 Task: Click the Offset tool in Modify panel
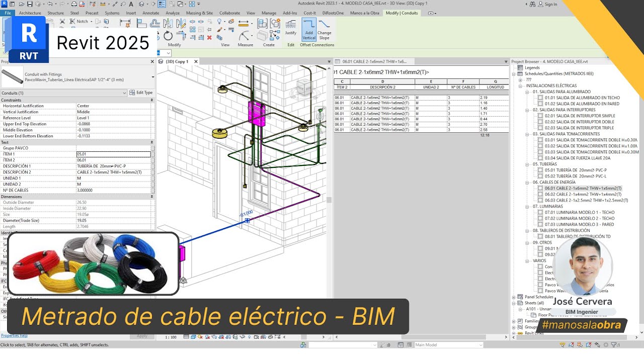[155, 24]
